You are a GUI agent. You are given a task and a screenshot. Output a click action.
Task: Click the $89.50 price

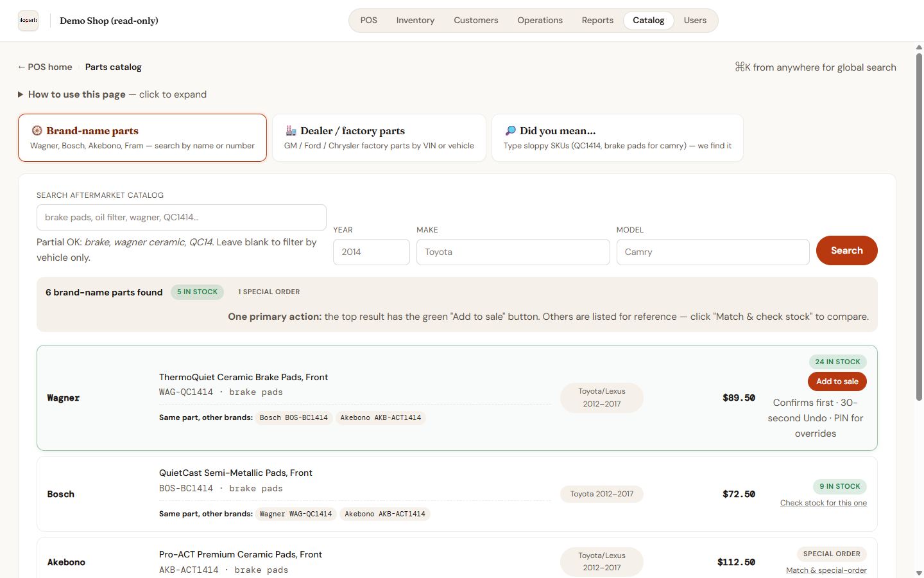[739, 398]
